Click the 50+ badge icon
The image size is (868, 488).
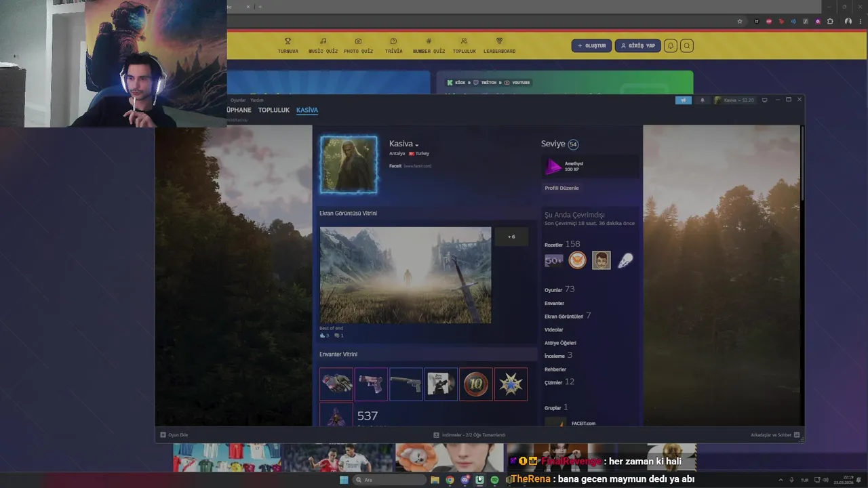point(553,260)
